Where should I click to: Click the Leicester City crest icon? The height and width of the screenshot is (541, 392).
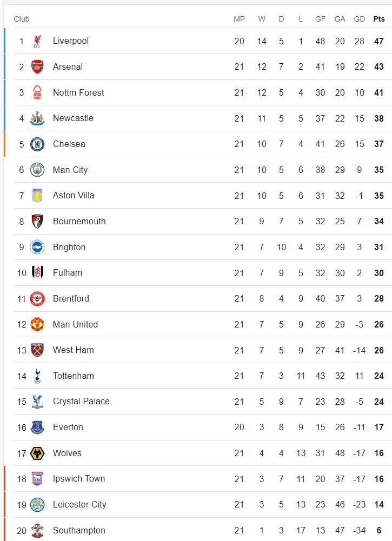37,505
